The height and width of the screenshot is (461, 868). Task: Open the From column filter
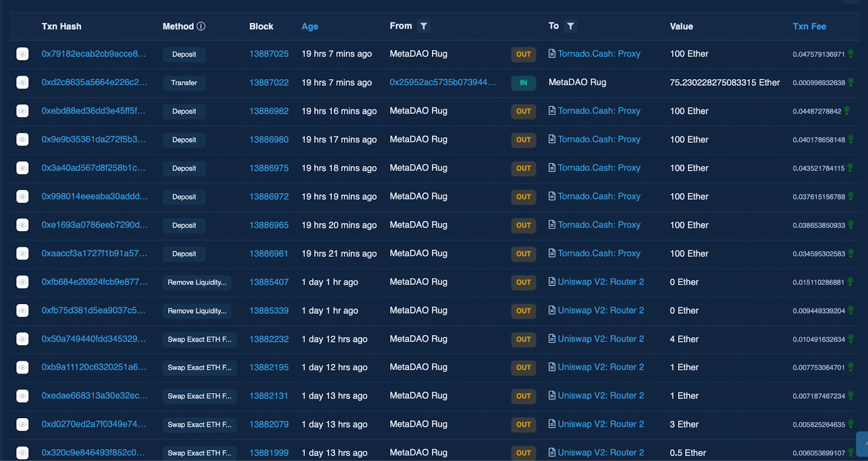[424, 26]
